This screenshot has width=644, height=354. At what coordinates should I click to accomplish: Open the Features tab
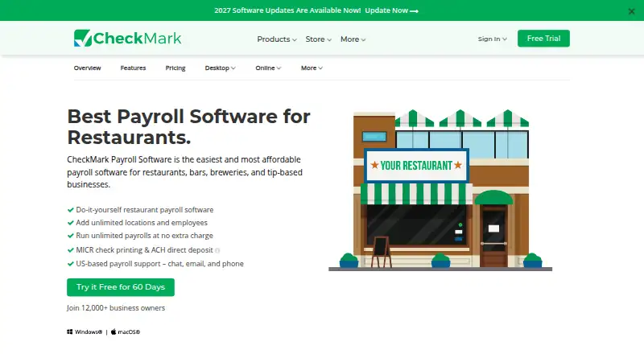tap(133, 68)
